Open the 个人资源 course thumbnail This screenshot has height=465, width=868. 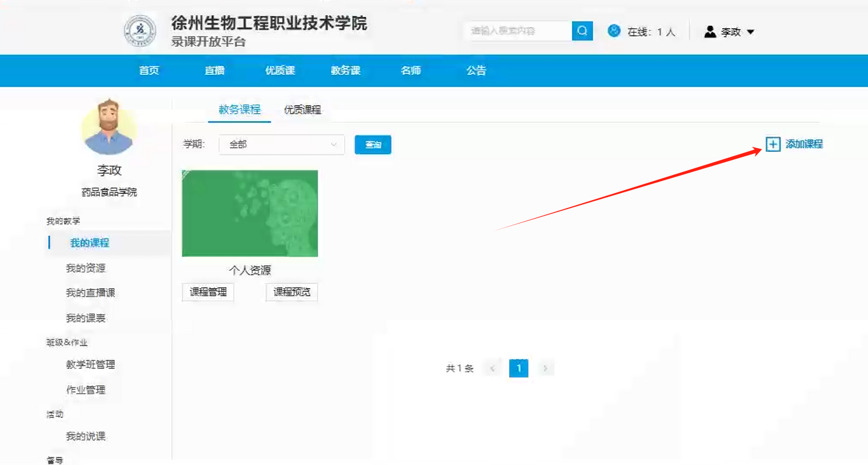point(250,213)
